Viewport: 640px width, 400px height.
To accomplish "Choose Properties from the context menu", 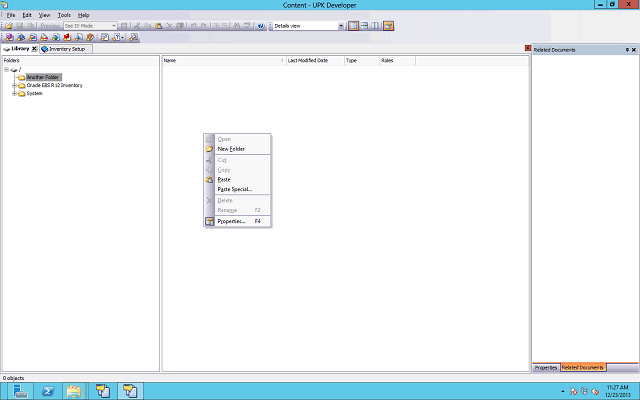I will point(237,221).
